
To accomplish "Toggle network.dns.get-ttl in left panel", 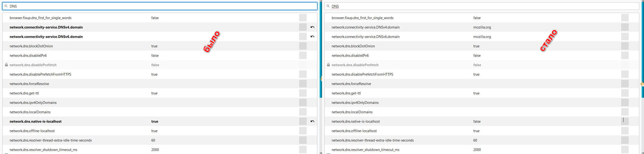I will click(303, 93).
